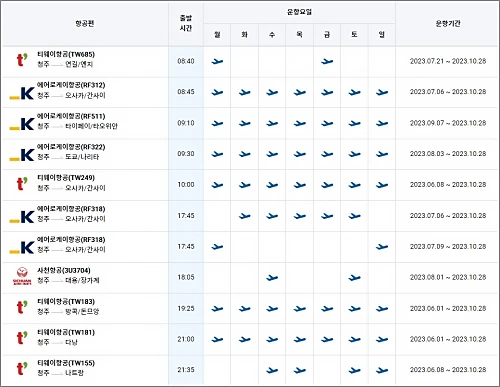Click the '운항기간' column header
Viewport: 500px width, 387px height.
pyautogui.click(x=448, y=23)
